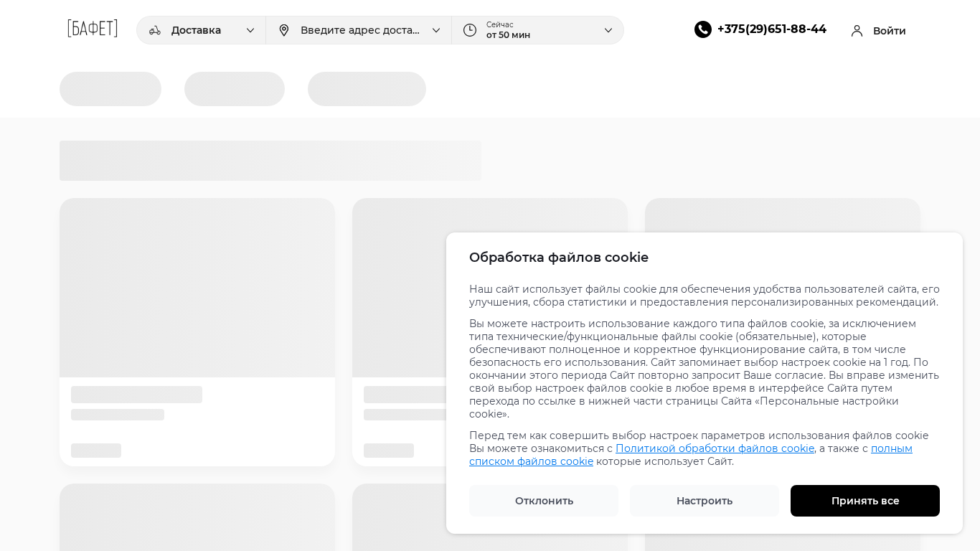The image size is (980, 551).
Task: Click the delivery scooter icon
Action: click(155, 30)
